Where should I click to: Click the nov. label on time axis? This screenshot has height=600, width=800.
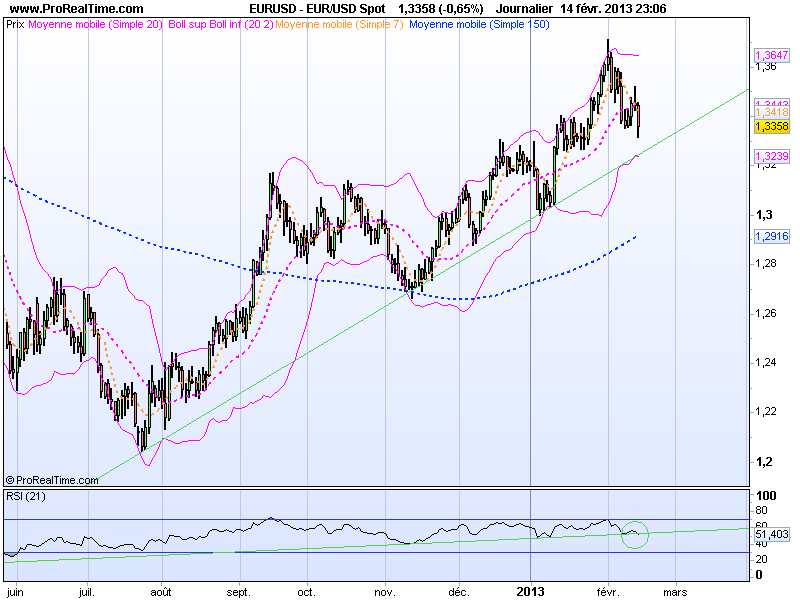pos(385,592)
